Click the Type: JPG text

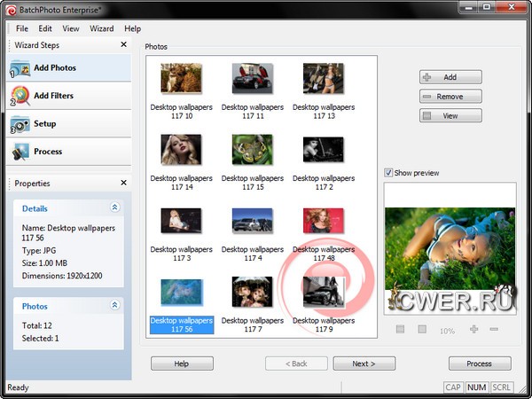(x=39, y=251)
